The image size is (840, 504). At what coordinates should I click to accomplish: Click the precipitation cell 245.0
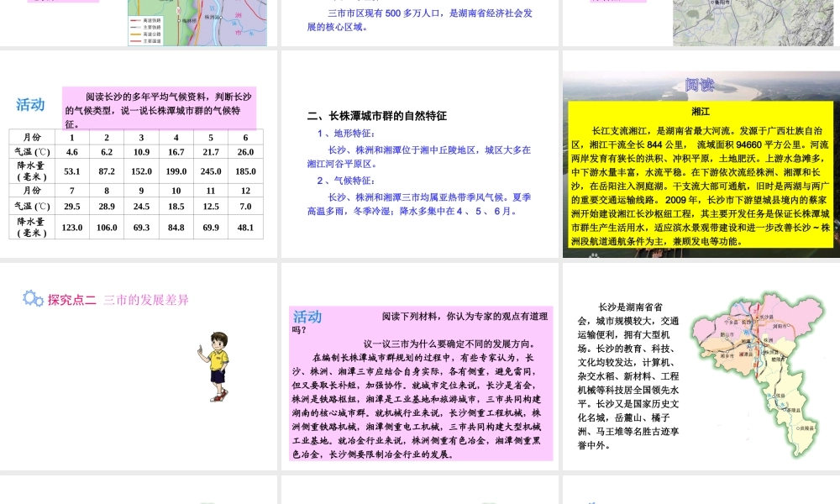[211, 171]
